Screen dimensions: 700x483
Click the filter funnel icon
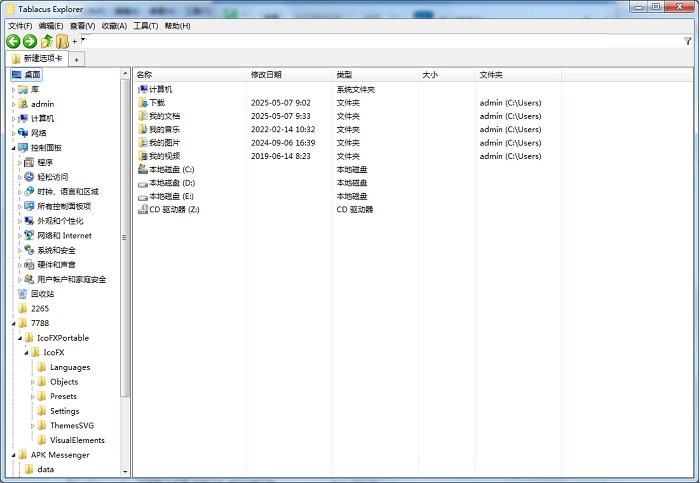688,41
